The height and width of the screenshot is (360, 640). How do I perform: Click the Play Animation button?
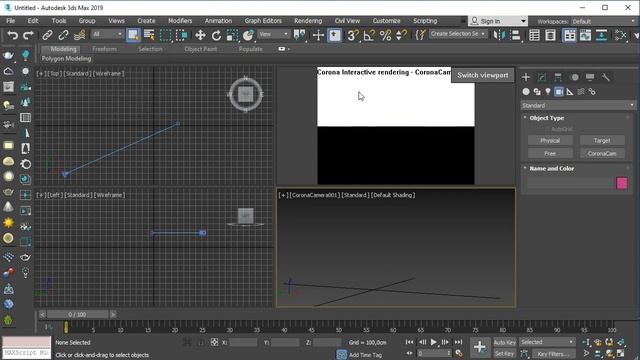(x=433, y=342)
